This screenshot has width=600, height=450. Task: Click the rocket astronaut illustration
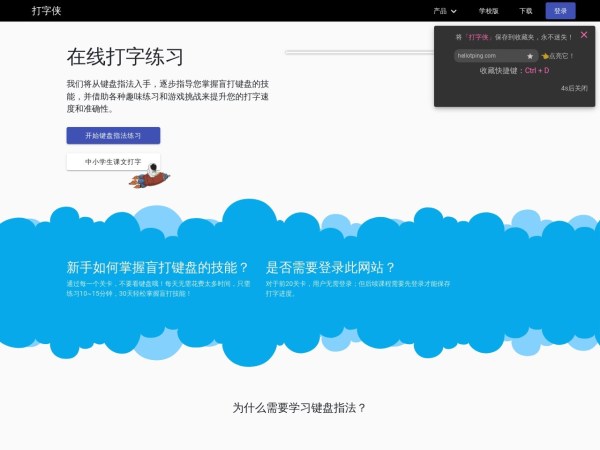pos(153,178)
